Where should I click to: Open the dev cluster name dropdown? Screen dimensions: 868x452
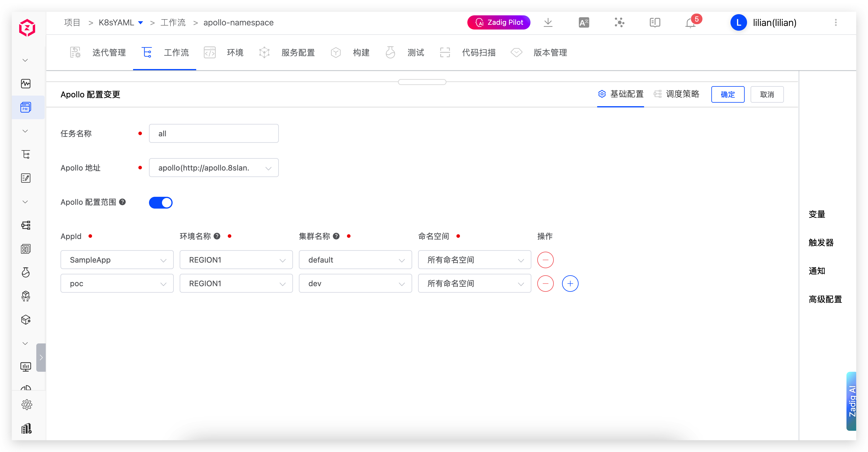click(x=355, y=284)
